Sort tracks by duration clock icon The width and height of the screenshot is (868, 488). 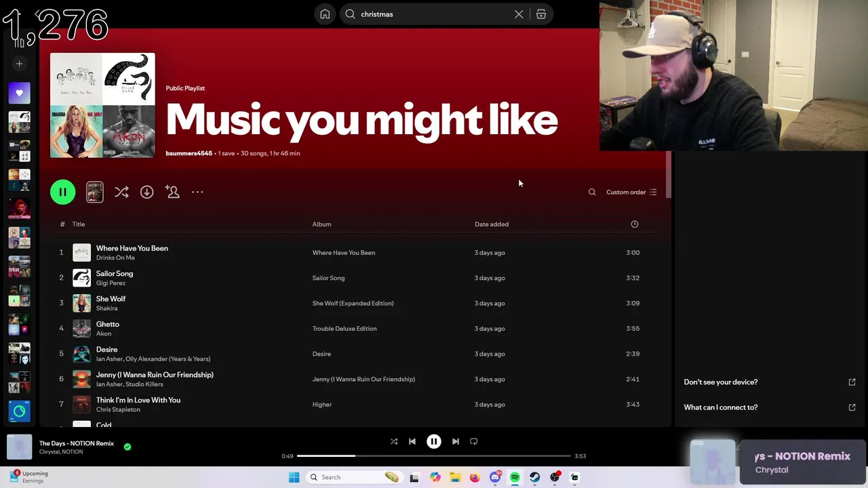click(635, 224)
